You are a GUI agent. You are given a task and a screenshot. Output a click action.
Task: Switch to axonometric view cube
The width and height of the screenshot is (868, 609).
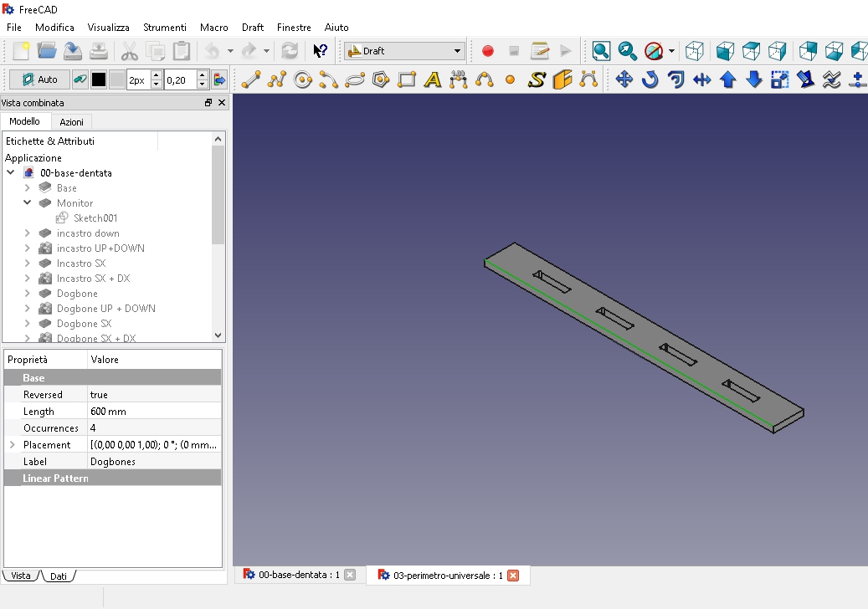click(x=694, y=51)
